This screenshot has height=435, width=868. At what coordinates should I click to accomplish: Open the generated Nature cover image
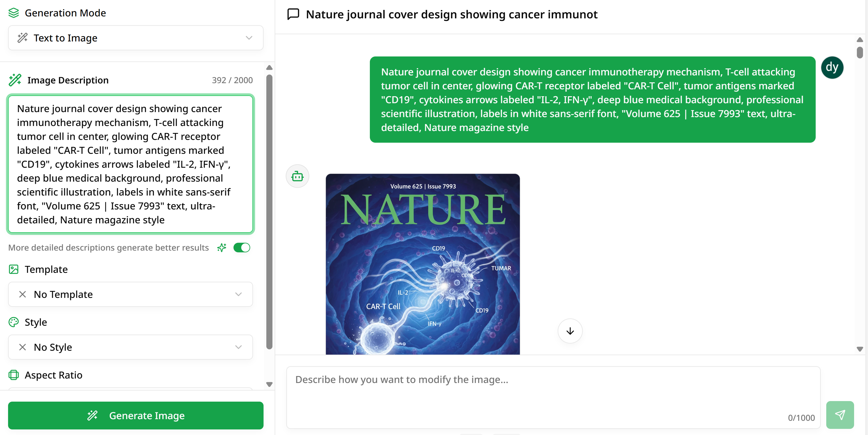pos(422,264)
